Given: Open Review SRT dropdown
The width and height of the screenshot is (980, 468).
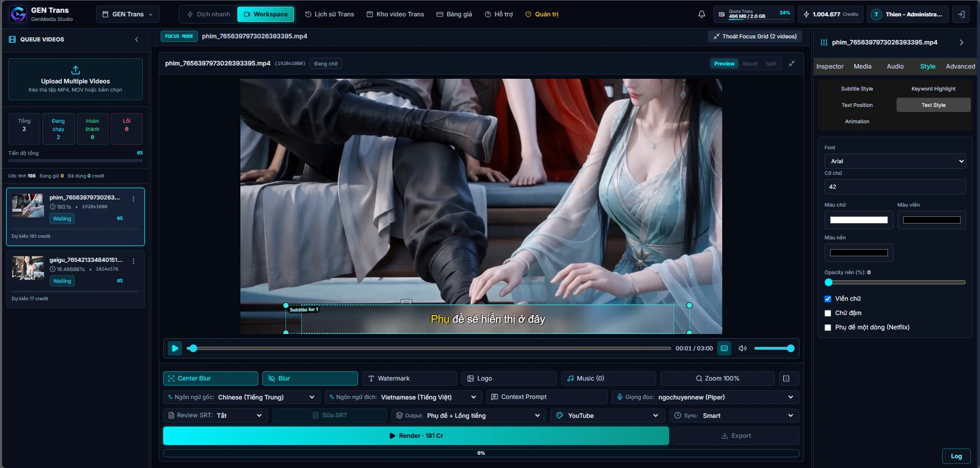Looking at the screenshot, I should coord(215,415).
